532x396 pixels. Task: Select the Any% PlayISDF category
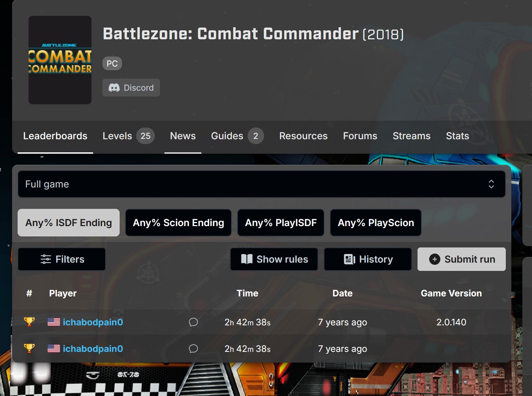tap(281, 223)
